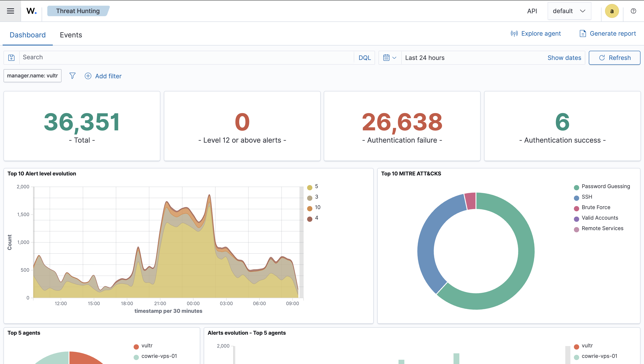The image size is (644, 364).
Task: Open the help icon in header
Action: [x=633, y=11]
